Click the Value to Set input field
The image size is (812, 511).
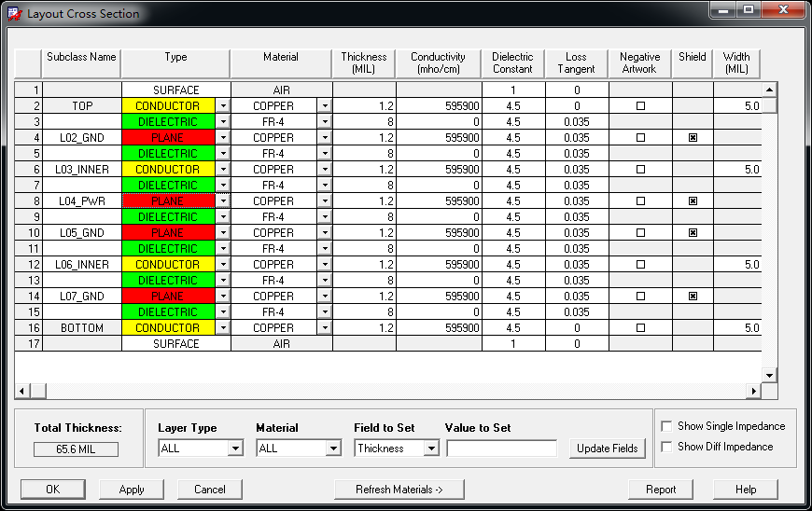click(502, 448)
